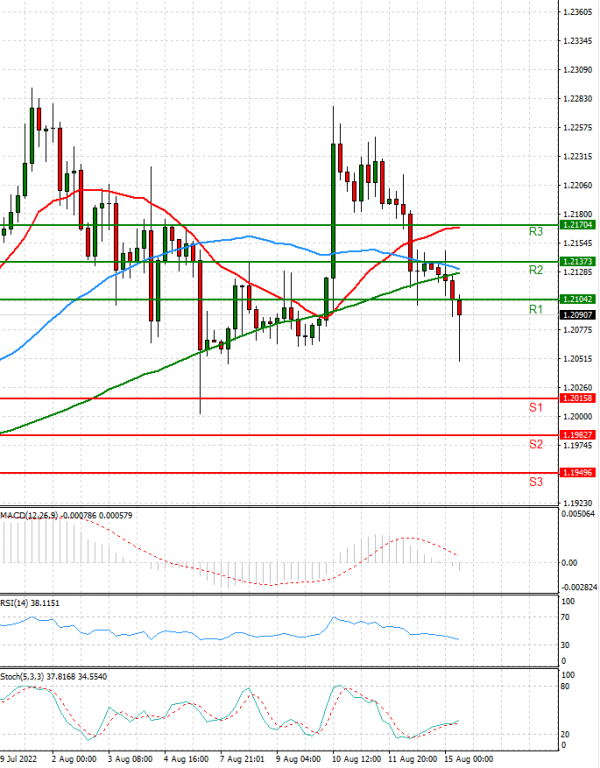The height and width of the screenshot is (768, 600).
Task: Click the 1.22575 price axis value
Action: 577,128
